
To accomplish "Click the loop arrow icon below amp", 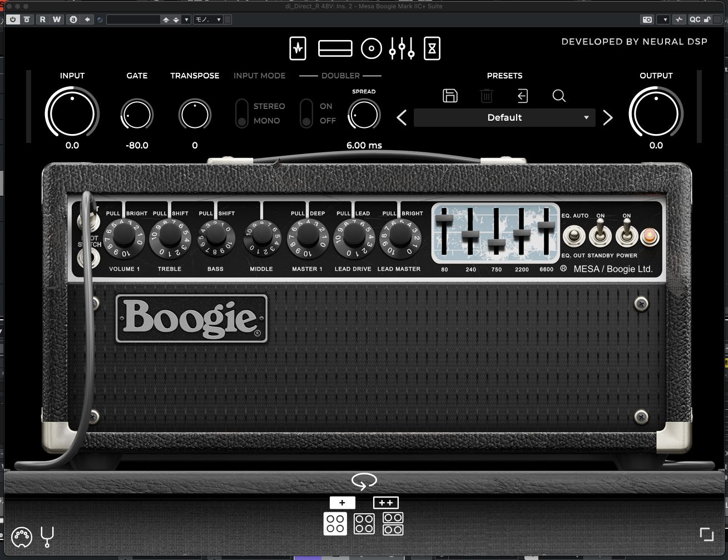I will pyautogui.click(x=364, y=481).
